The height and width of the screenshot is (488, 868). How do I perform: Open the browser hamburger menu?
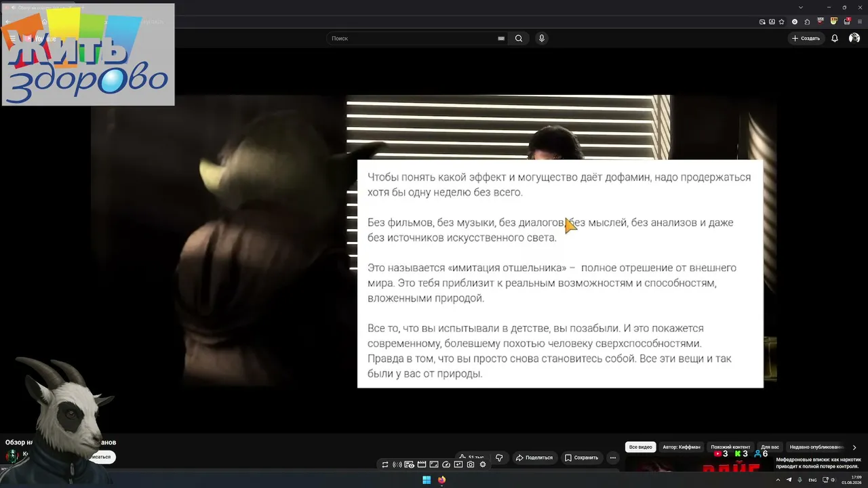coord(859,22)
